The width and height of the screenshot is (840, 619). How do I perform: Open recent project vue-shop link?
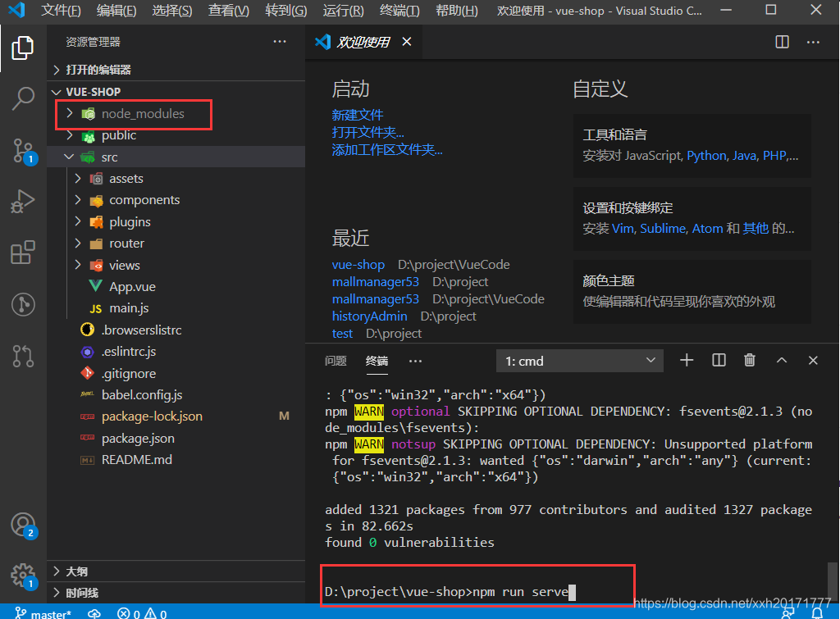pyautogui.click(x=358, y=265)
